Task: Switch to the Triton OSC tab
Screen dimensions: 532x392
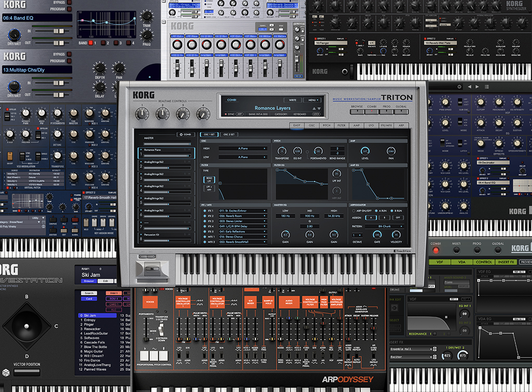Action: pyautogui.click(x=312, y=125)
